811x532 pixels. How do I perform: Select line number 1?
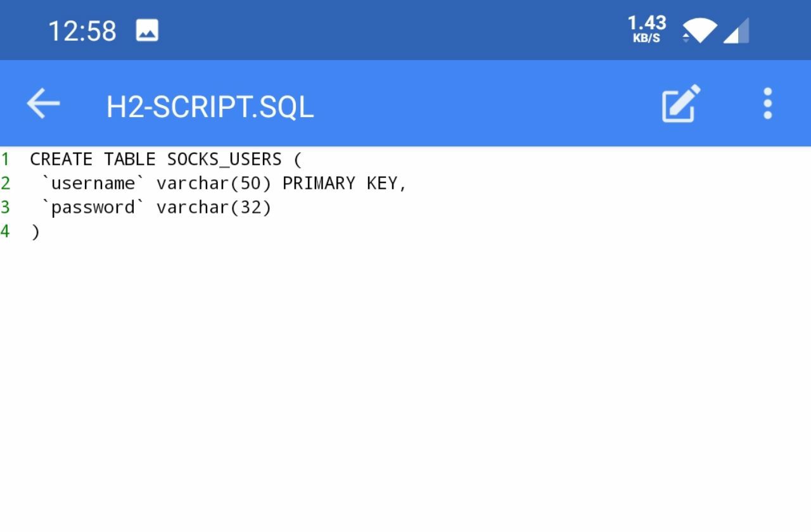5,159
